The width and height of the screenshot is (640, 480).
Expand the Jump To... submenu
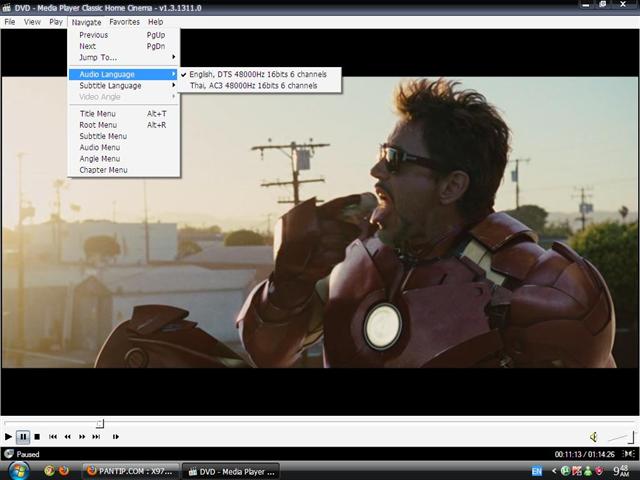[x=124, y=58]
